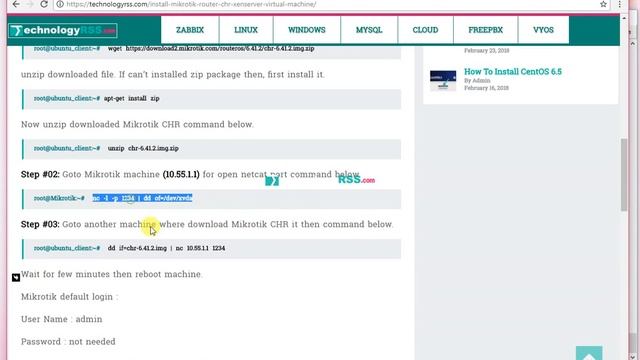Click the 'unzip chr-6.41.2.img.zip' command

coord(143,148)
